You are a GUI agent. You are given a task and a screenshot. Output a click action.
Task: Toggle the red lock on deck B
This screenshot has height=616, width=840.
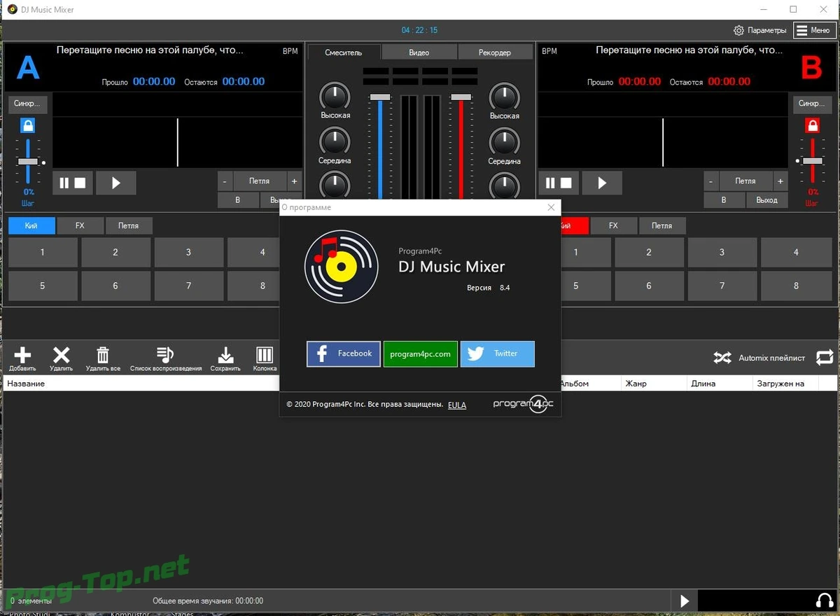(x=813, y=126)
